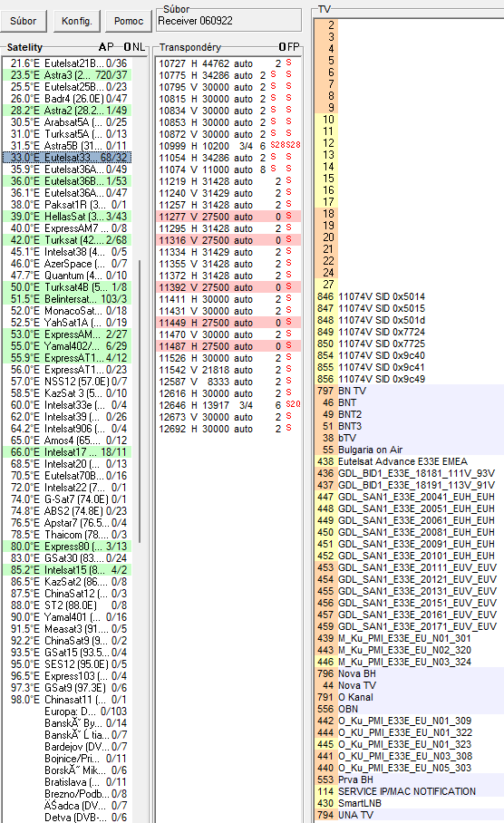
Task: Select transponder 11316 V 27500
Action: tap(229, 240)
